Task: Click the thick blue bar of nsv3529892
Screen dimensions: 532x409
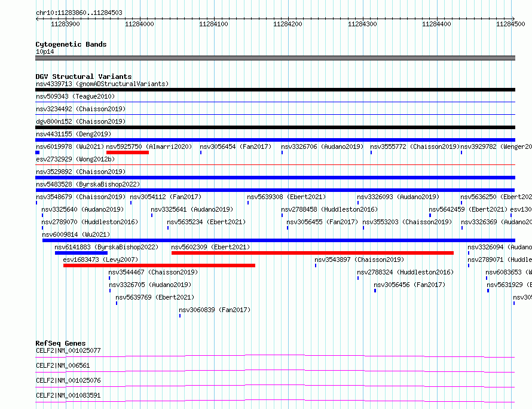Action: (275, 178)
